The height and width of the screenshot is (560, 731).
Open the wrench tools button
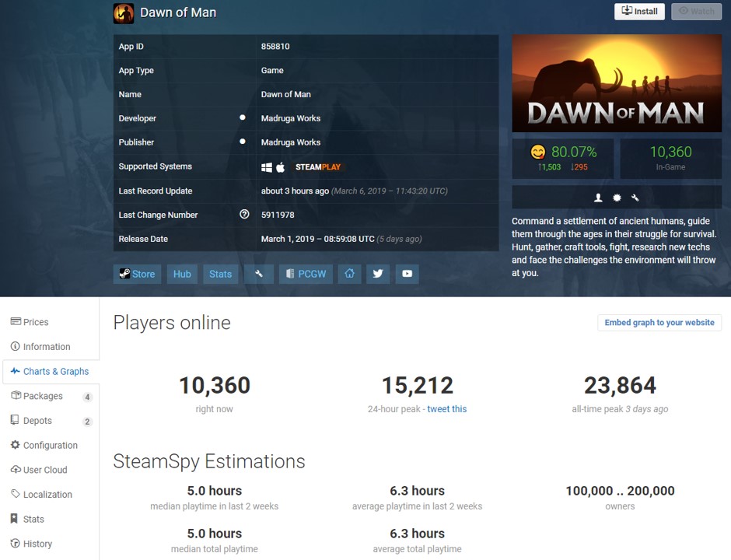(x=259, y=275)
